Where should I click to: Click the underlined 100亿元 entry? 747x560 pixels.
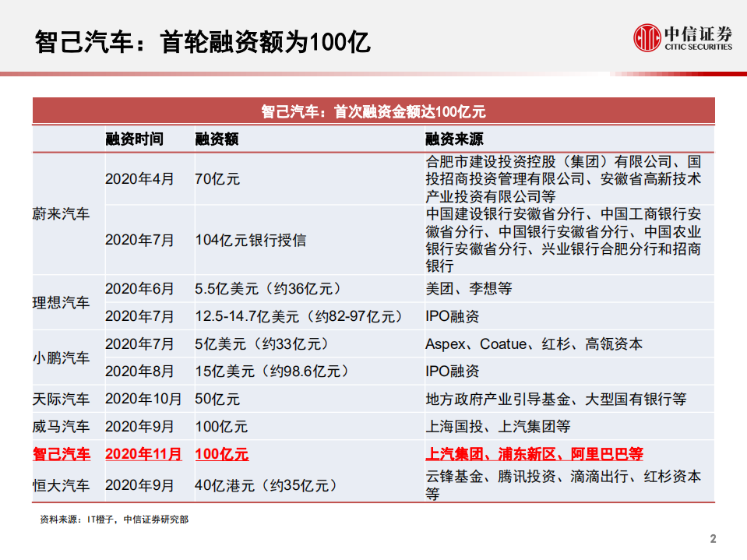pos(222,454)
